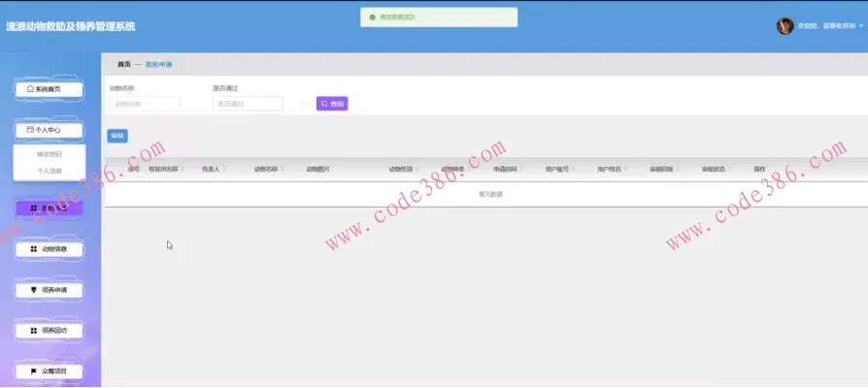Expand the 个人中心 sidebar menu
The image size is (868, 388).
click(x=49, y=130)
